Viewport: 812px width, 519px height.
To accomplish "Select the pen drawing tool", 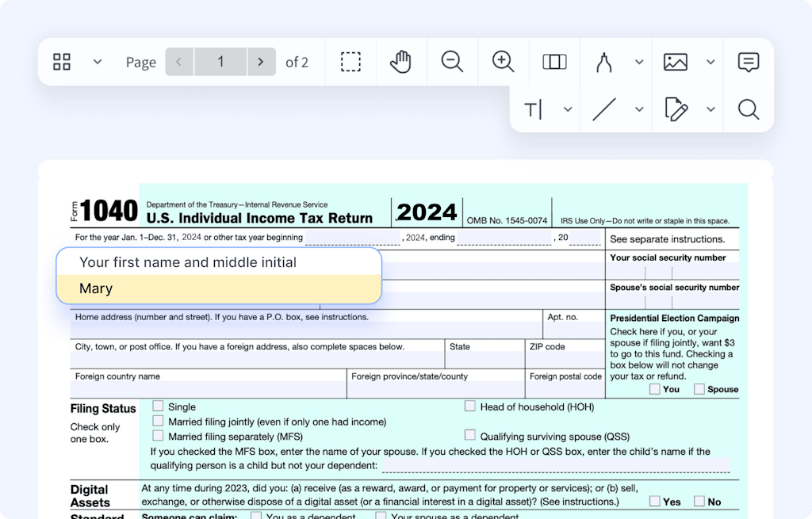I will 604,62.
